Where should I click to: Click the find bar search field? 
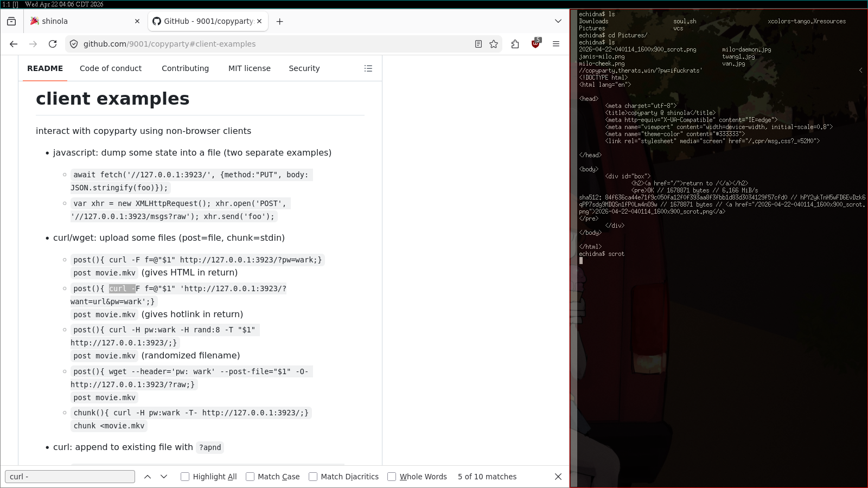point(70,477)
